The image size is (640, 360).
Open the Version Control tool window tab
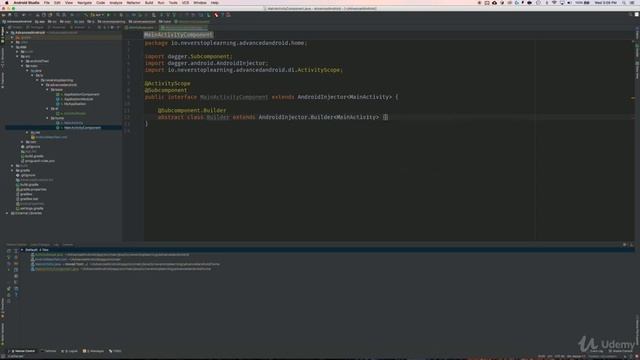(23, 351)
